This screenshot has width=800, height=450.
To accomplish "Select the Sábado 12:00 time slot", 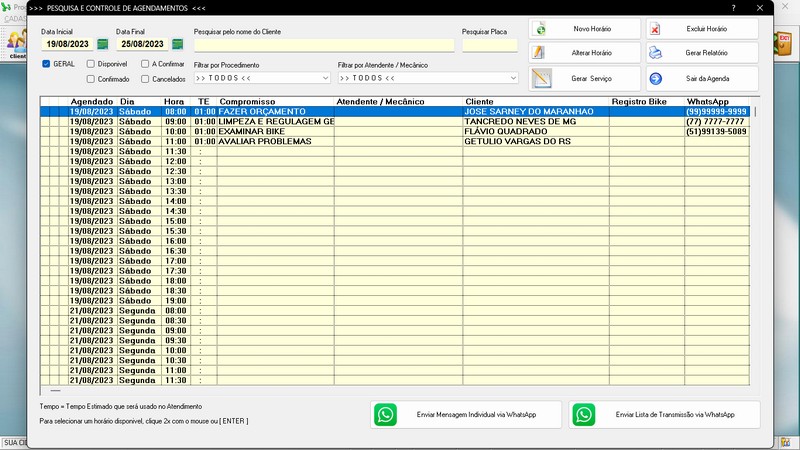I will tap(395, 161).
